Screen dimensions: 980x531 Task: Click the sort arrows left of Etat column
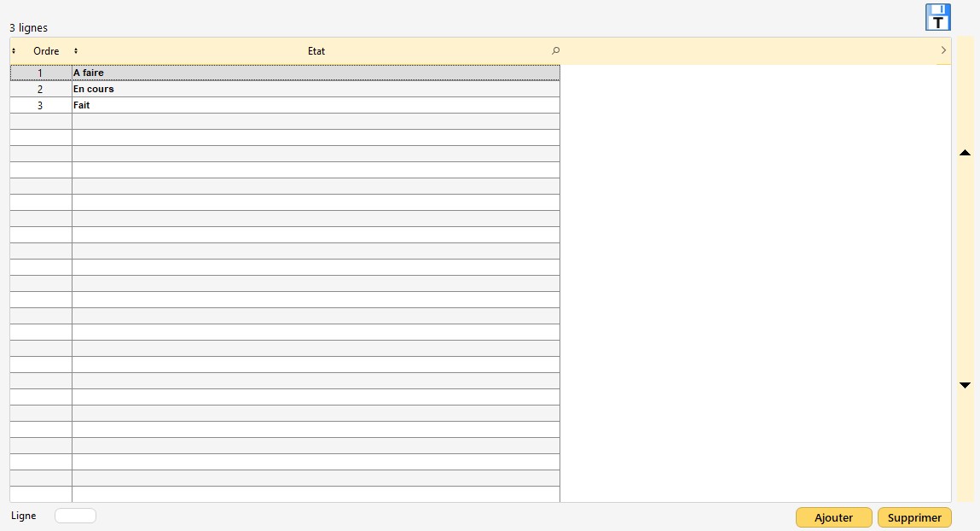tap(76, 51)
